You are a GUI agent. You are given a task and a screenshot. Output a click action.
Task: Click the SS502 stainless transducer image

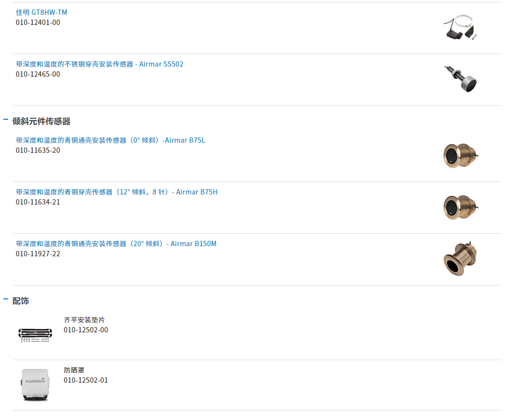(460, 79)
